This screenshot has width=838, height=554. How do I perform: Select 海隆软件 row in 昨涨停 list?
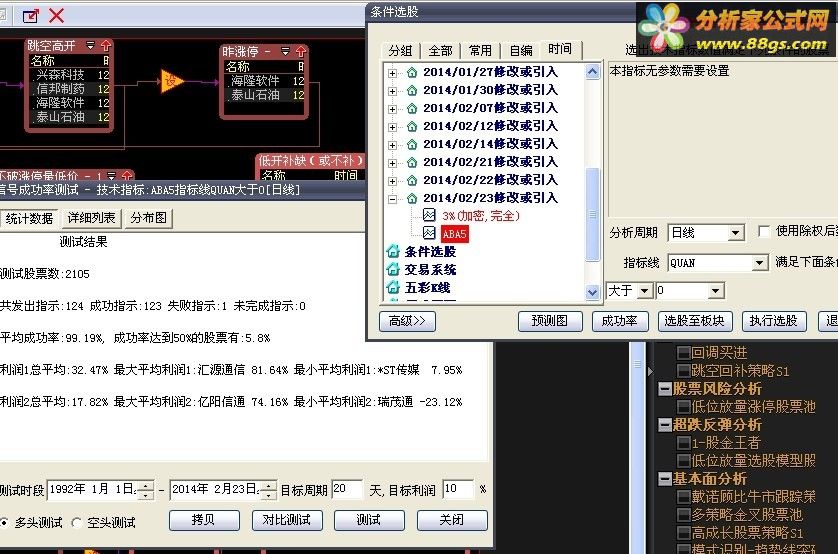pyautogui.click(x=265, y=81)
